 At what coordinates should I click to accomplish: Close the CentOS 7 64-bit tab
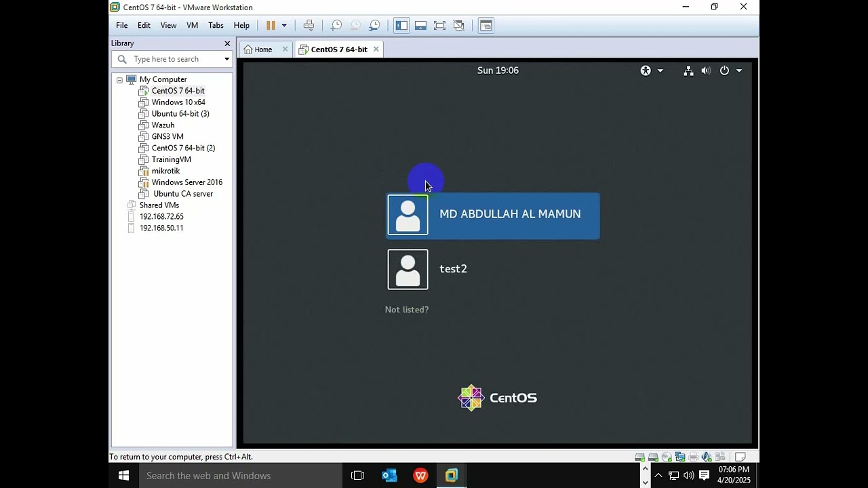pos(376,49)
